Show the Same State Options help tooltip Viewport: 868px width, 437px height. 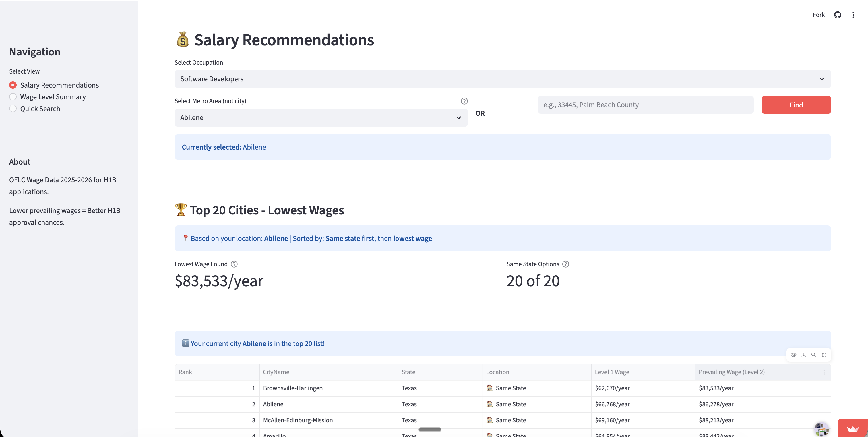click(565, 264)
